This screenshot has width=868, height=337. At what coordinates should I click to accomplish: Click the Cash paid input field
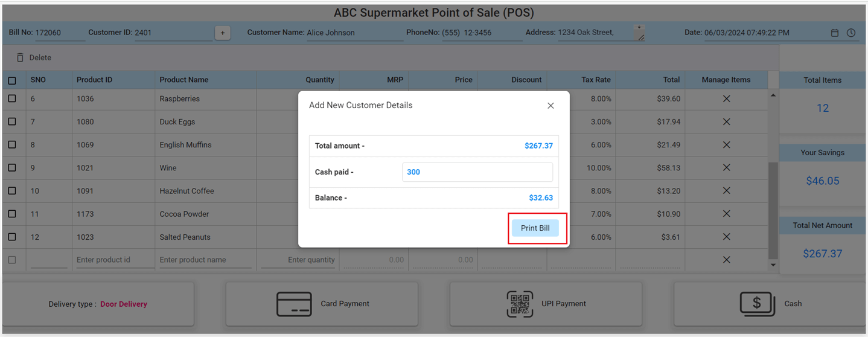pyautogui.click(x=477, y=172)
